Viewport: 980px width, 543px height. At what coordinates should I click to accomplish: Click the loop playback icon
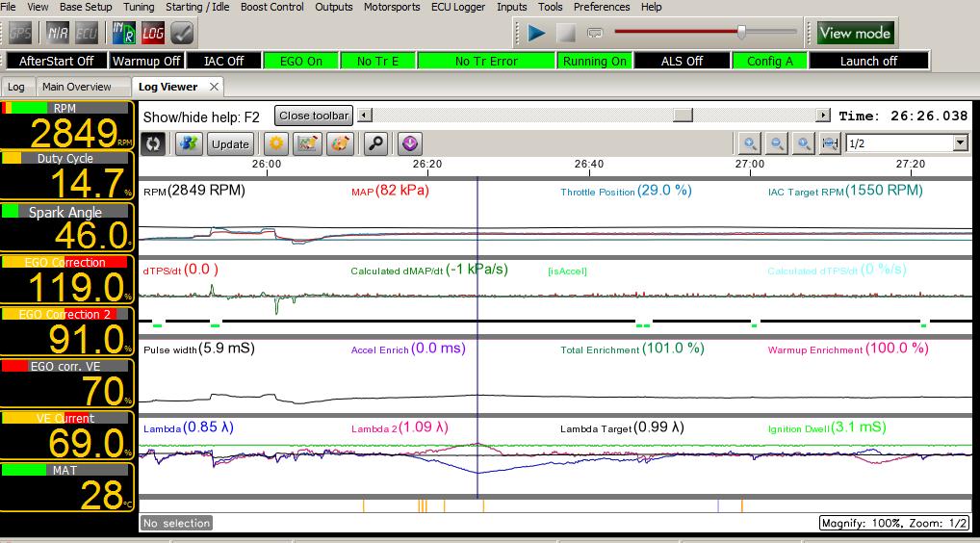click(595, 33)
